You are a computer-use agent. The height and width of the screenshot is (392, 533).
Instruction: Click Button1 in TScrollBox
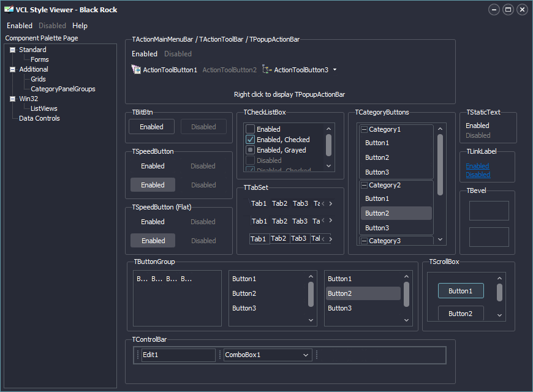[461, 291]
